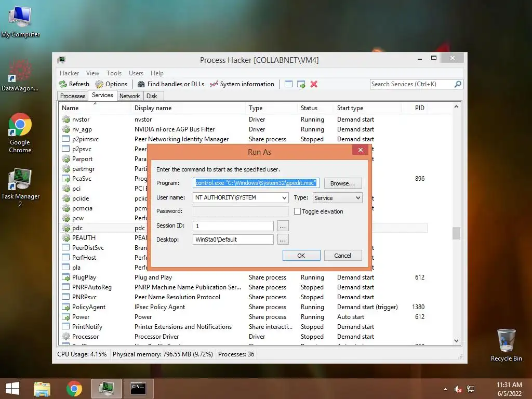Click the find window toolbar icon
532x399 pixels.
tap(288, 84)
